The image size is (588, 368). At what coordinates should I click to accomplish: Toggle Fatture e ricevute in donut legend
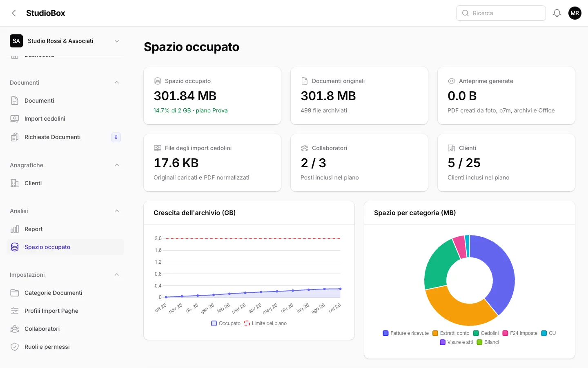point(406,333)
